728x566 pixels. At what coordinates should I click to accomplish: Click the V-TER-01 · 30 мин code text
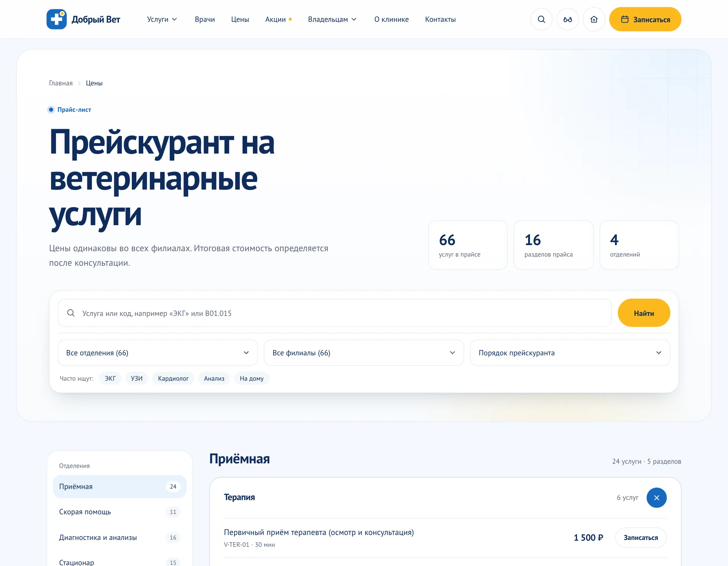point(249,545)
